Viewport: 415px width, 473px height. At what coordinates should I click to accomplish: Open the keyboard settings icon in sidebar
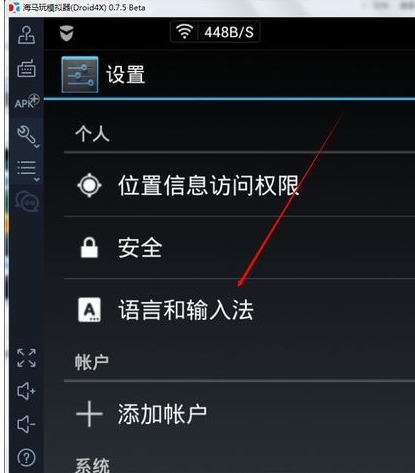tap(26, 68)
